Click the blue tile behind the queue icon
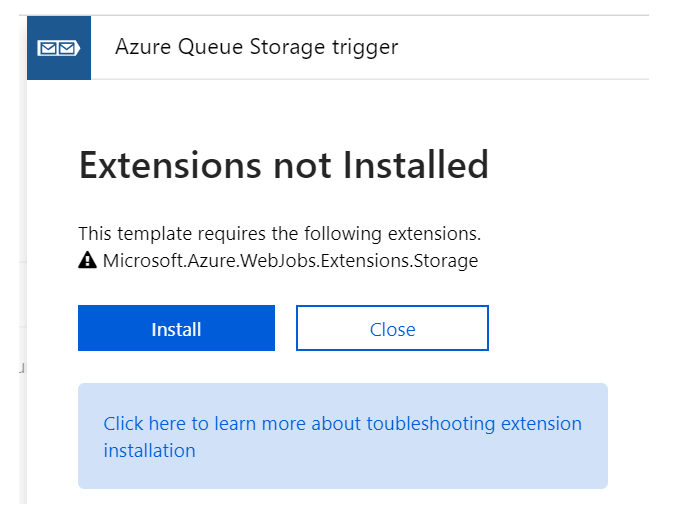Image resolution: width=678 pixels, height=512 pixels. pos(38,68)
